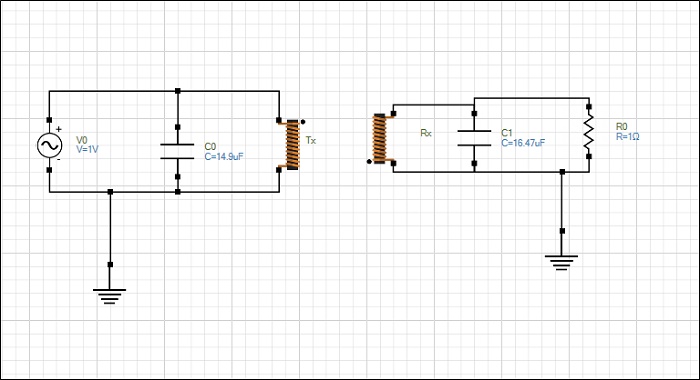
Task: Select the C1 capacitor symbol
Action: click(x=474, y=138)
